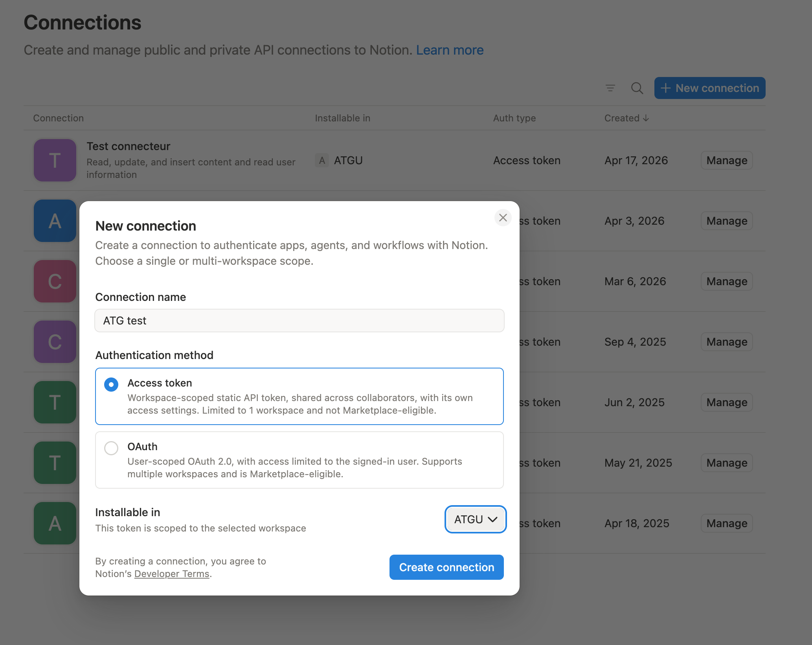Click the Access token cell for Test connecteur
This screenshot has height=645, width=812.
click(527, 160)
